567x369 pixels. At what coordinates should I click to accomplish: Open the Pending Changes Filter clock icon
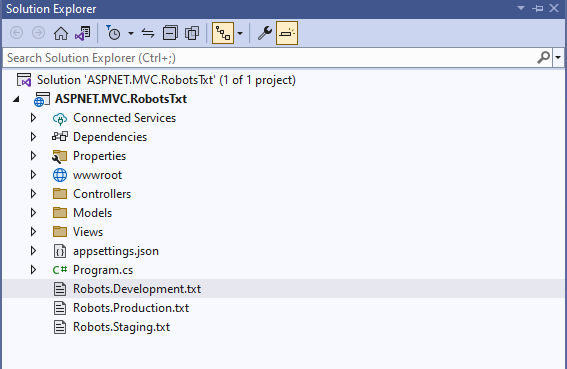(x=113, y=33)
